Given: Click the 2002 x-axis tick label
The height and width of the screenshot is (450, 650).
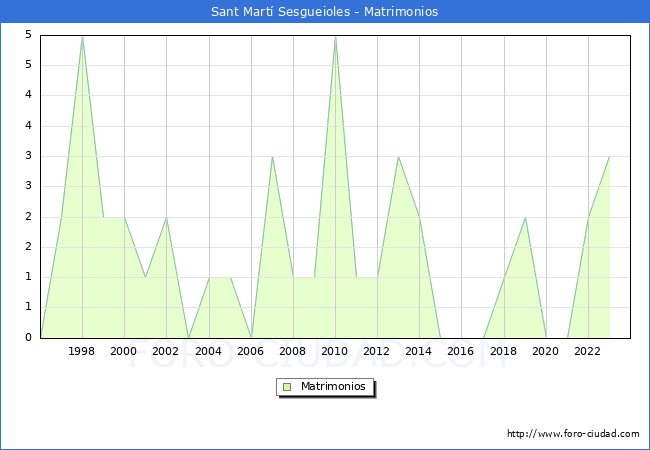Looking at the screenshot, I should [166, 351].
